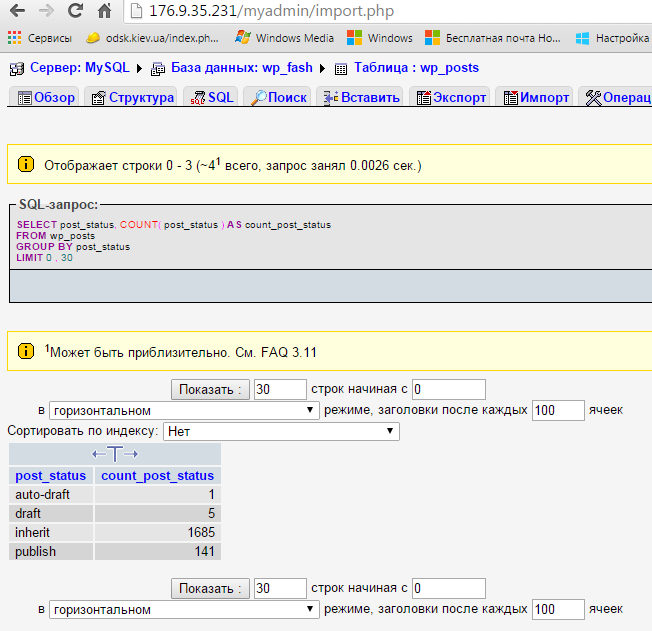Click the lower rows count field
Viewport: 652px width, 631px height.
pyautogui.click(x=280, y=588)
